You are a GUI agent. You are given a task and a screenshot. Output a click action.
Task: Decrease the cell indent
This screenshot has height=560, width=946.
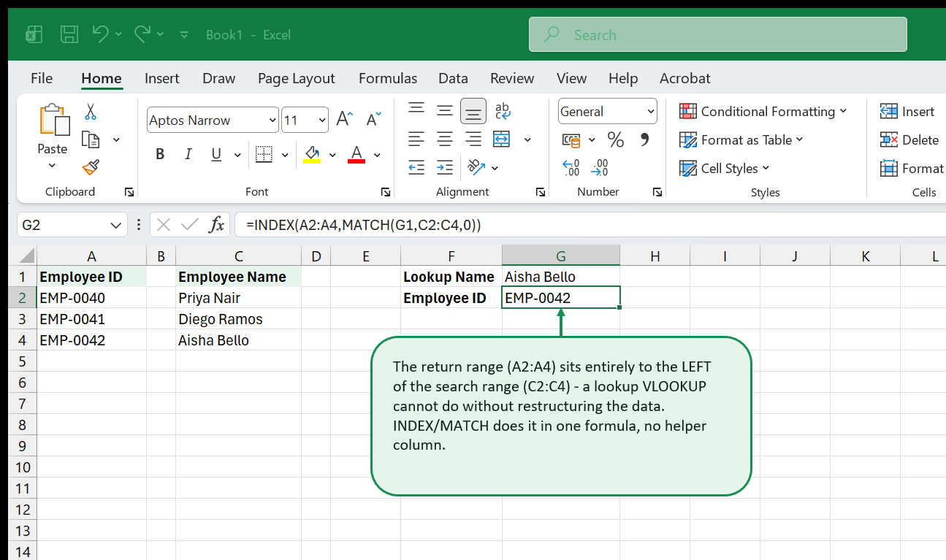pos(416,167)
